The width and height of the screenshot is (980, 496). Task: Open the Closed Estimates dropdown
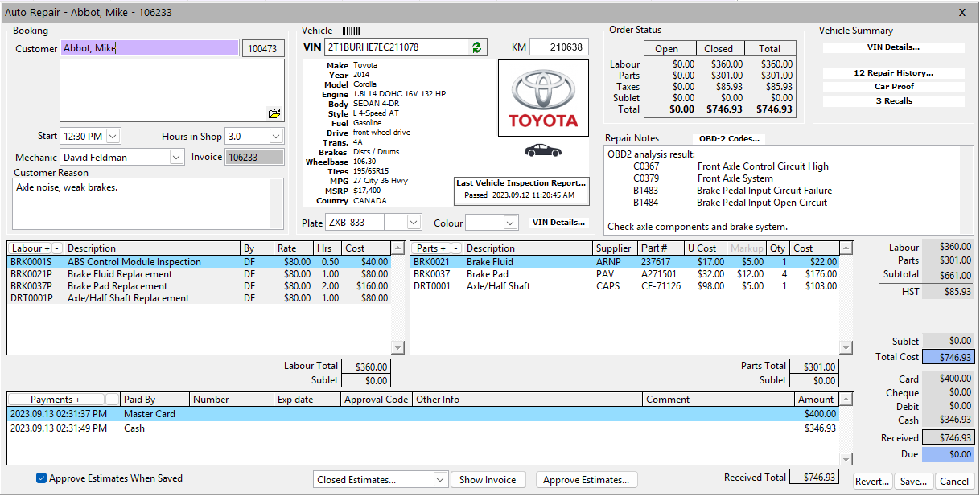click(x=439, y=480)
